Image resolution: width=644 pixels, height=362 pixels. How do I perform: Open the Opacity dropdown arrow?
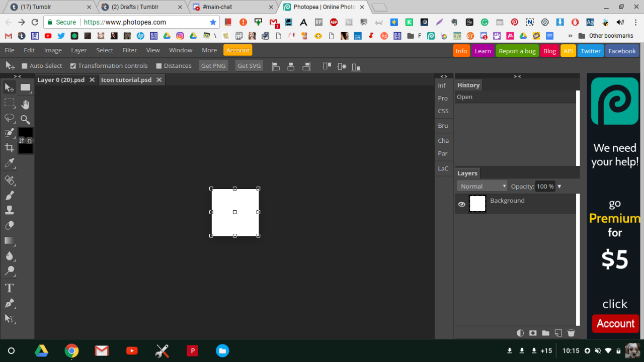(560, 186)
